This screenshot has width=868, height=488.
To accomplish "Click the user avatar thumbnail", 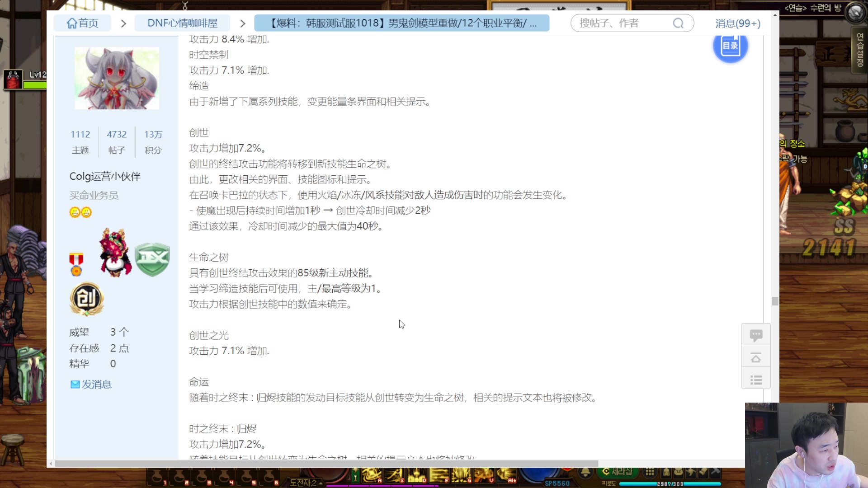I will coord(117,79).
